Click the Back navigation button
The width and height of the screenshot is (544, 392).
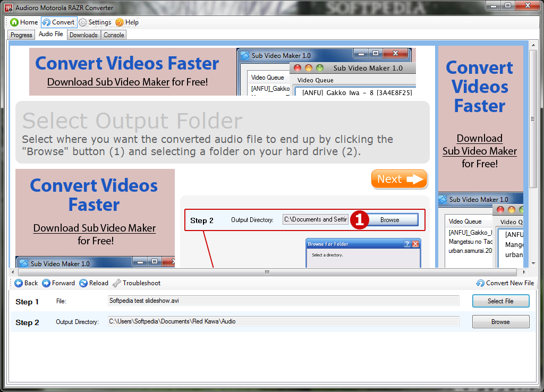point(26,283)
